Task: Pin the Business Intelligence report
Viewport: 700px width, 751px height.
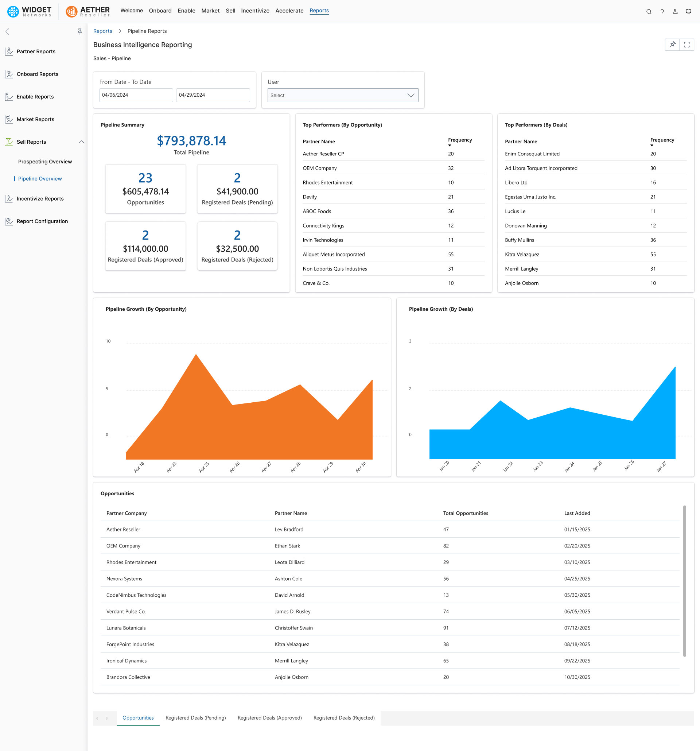Action: click(672, 44)
